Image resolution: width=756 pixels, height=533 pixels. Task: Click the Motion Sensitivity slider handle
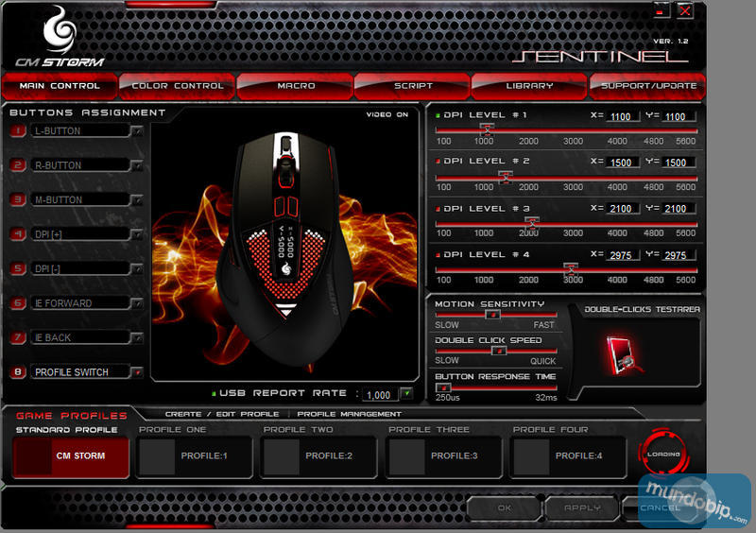[492, 315]
